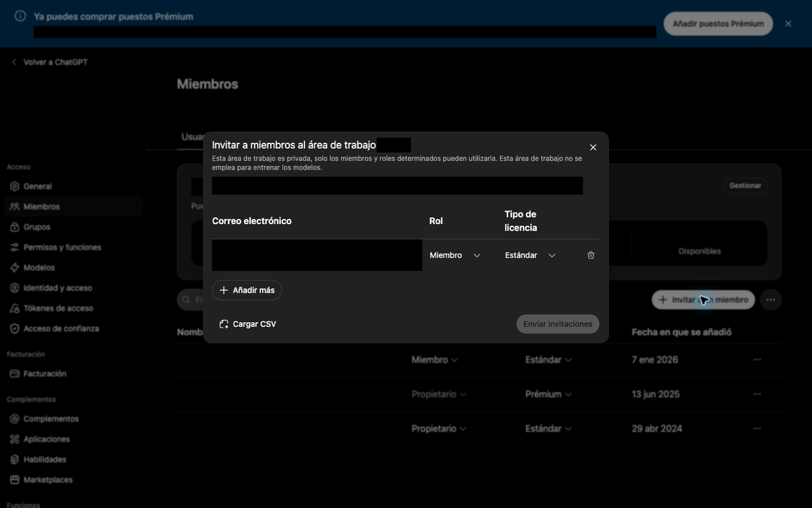Click the Aplicaciones grid icon
The width and height of the screenshot is (812, 508).
[14, 439]
